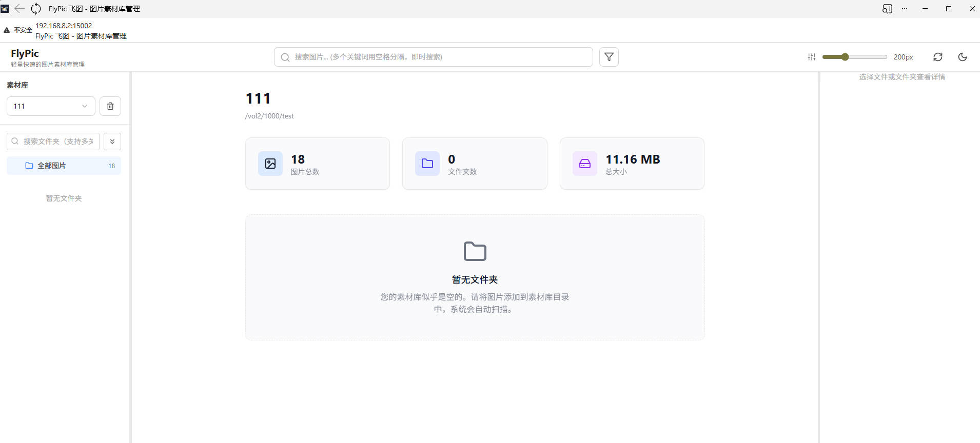Image resolution: width=980 pixels, height=443 pixels.
Task: Expand all folders with double-chevron button
Action: tap(112, 142)
